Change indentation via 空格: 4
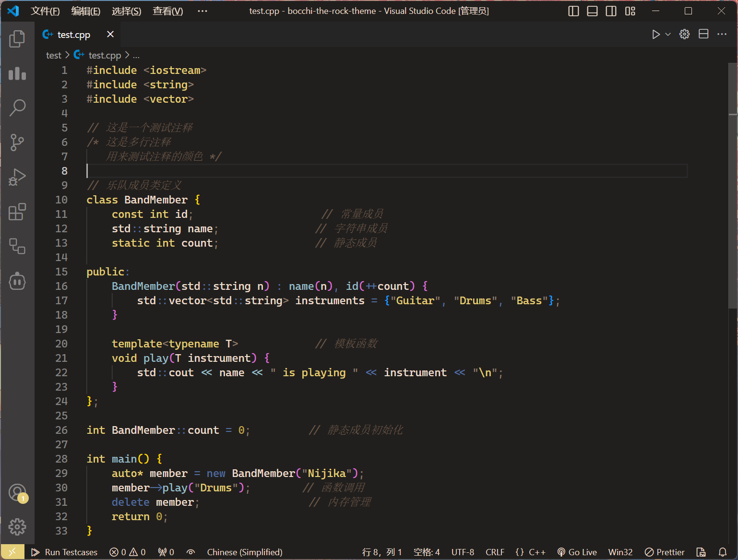 [427, 552]
